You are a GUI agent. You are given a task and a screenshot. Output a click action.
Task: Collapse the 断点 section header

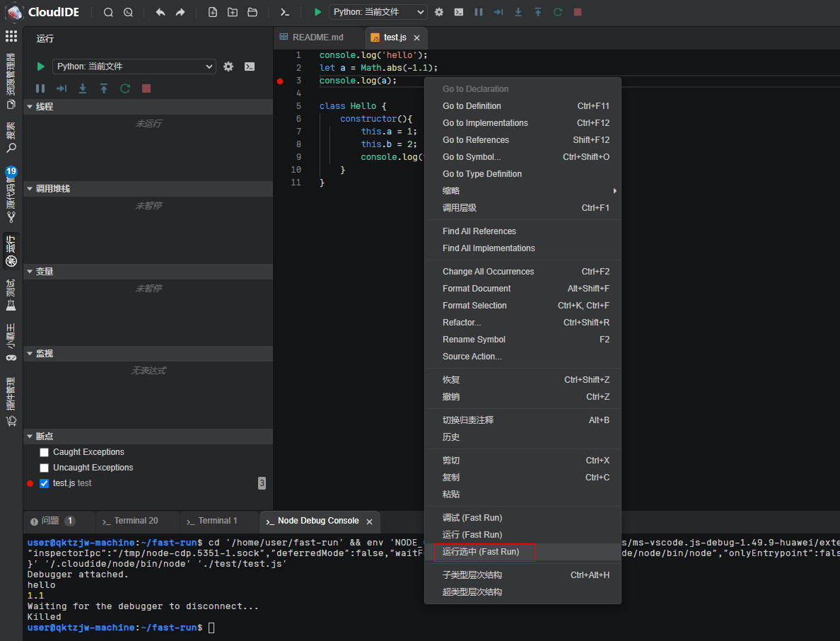[x=44, y=437]
